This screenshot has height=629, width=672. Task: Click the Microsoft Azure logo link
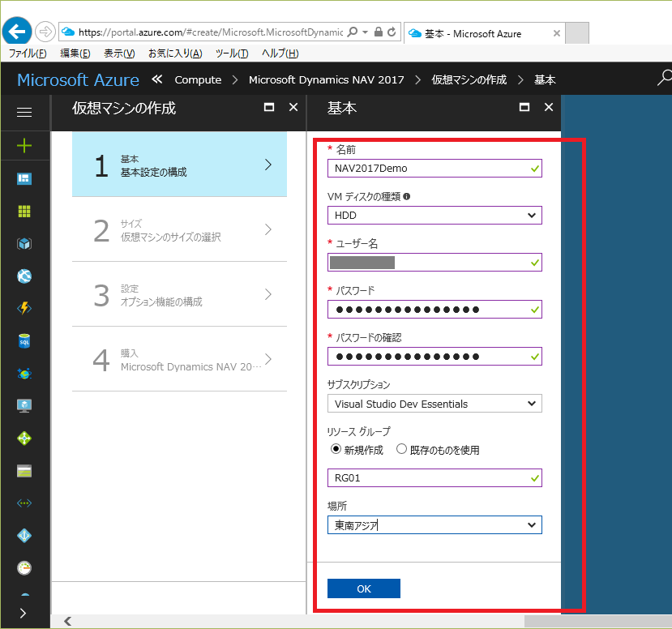click(78, 79)
